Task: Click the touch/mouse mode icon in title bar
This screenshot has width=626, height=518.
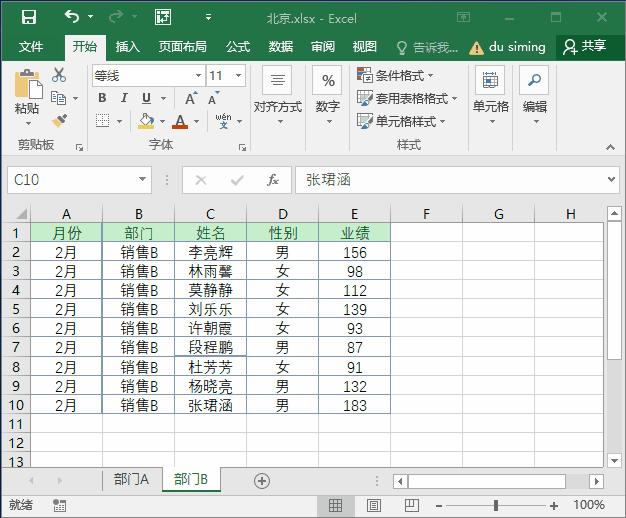Action: (x=163, y=17)
